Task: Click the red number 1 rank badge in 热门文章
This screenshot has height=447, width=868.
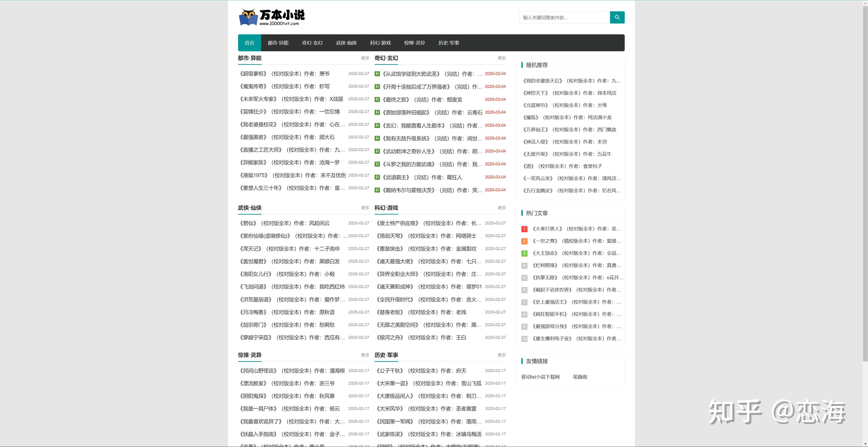Action: [524, 229]
